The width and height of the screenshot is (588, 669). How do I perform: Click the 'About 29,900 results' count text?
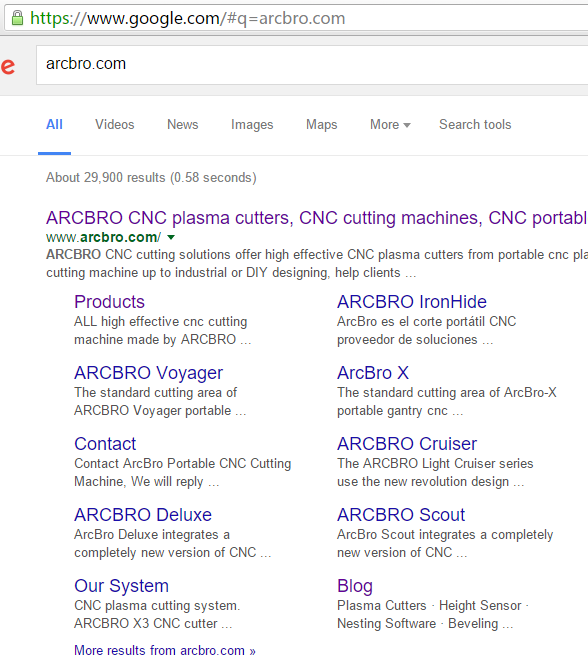[151, 177]
